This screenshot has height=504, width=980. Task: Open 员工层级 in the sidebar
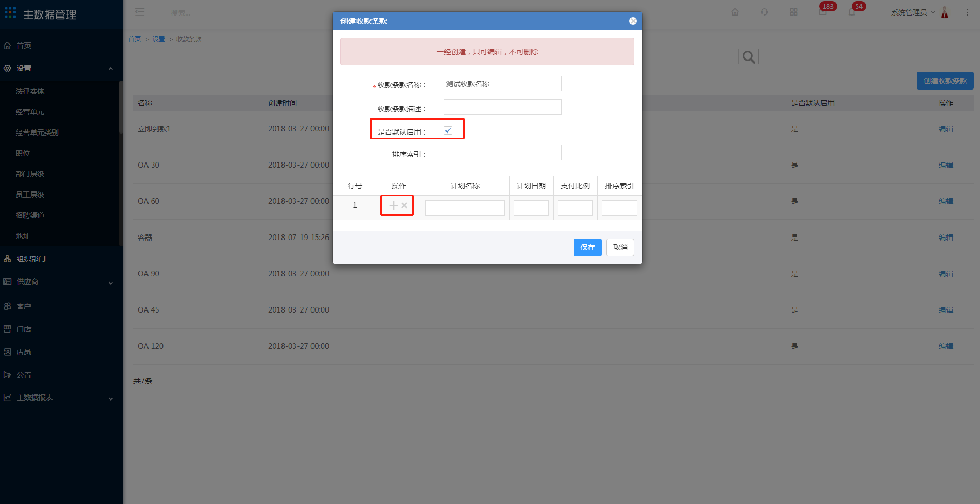30,195
